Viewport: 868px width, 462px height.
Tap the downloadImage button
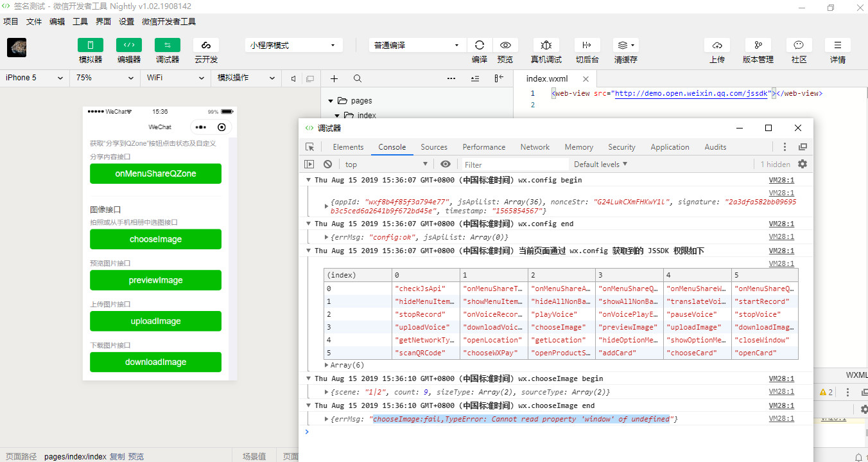point(156,362)
